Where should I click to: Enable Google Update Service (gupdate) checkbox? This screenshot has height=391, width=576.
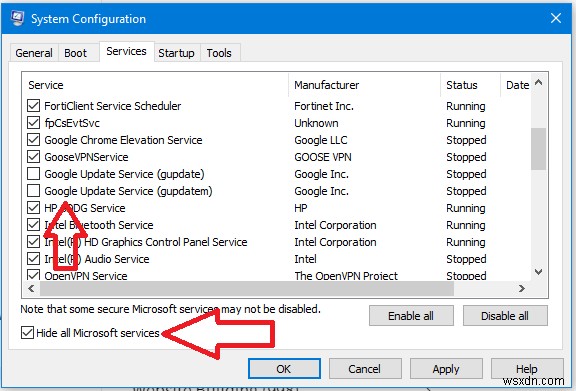click(x=33, y=174)
